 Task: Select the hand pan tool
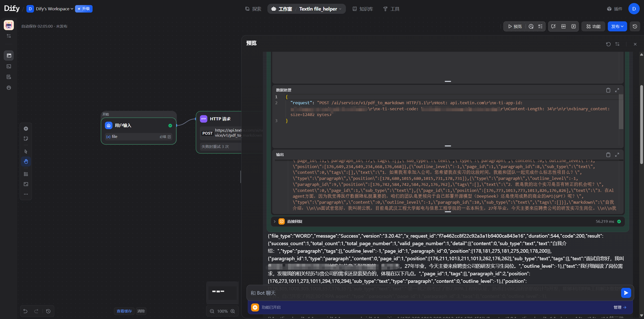coord(26,162)
